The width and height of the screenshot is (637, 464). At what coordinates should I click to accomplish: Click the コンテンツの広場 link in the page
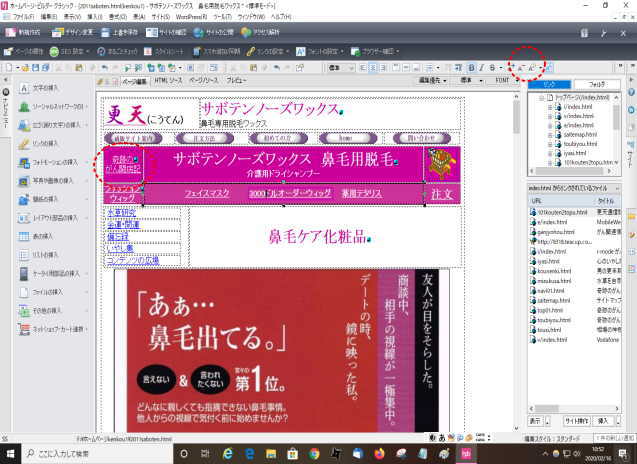[x=133, y=260]
